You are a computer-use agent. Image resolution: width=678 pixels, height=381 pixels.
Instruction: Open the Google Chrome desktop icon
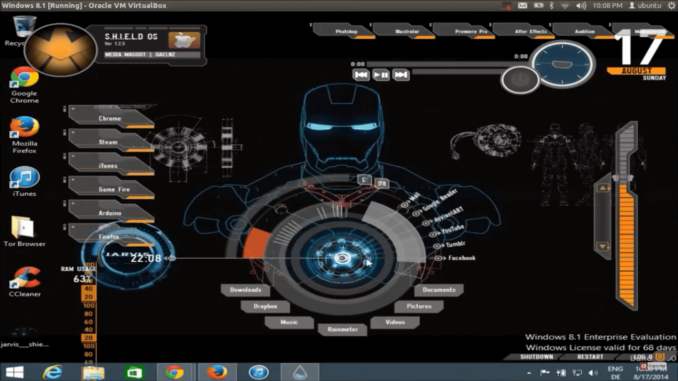tap(24, 85)
